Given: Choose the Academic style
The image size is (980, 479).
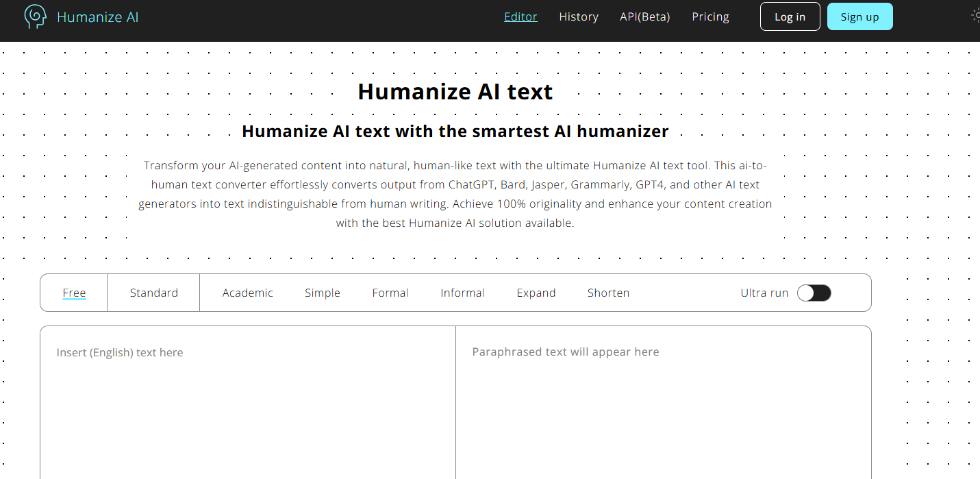Looking at the screenshot, I should [248, 293].
